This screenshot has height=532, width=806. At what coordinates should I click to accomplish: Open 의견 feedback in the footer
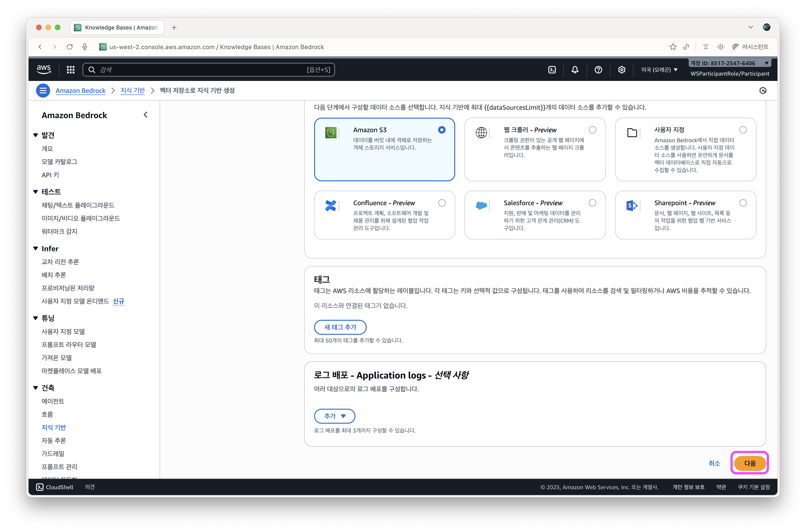click(90, 487)
